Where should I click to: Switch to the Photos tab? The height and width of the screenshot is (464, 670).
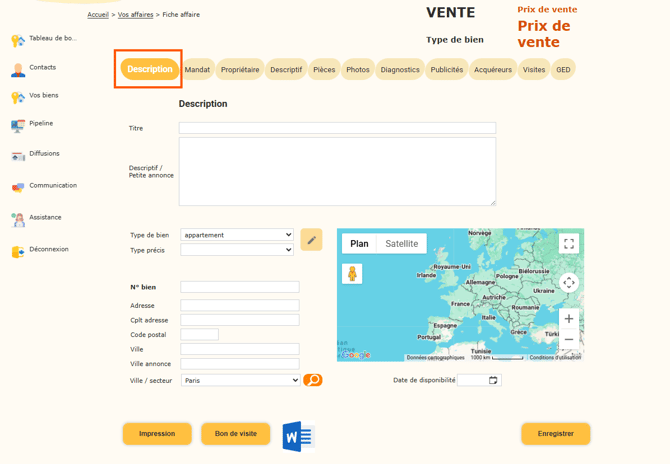coord(358,70)
